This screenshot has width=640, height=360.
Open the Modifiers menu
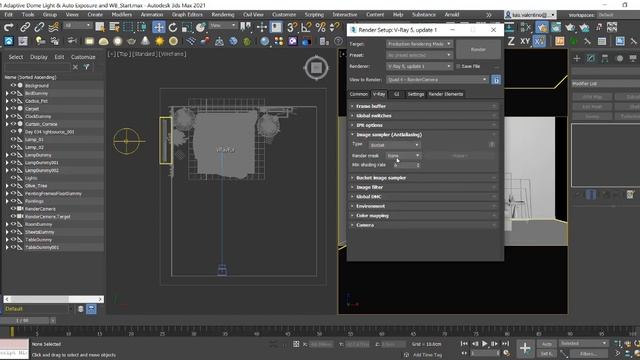(x=122, y=14)
